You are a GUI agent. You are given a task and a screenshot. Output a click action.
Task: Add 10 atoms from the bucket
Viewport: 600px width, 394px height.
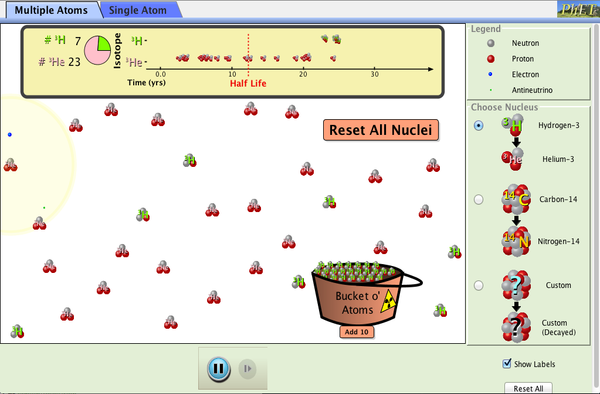click(357, 332)
